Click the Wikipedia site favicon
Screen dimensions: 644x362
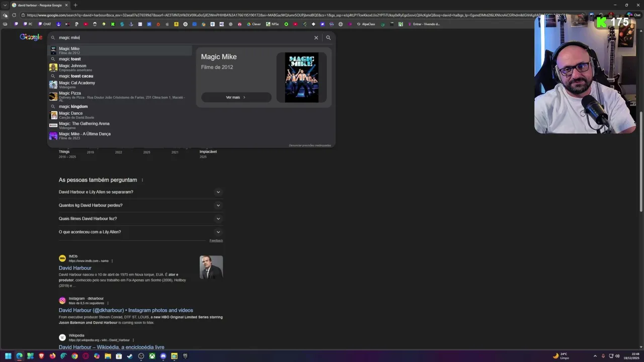coord(62,338)
